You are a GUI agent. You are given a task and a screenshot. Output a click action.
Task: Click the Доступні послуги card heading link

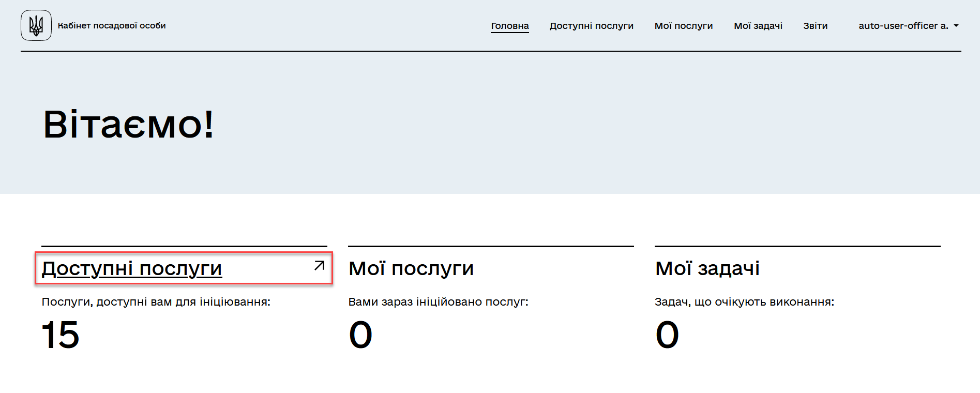pos(132,269)
